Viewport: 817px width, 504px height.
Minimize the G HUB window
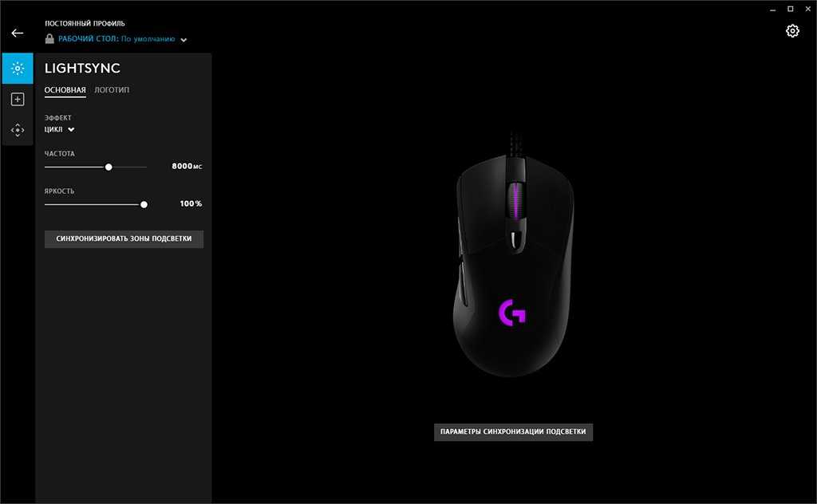[x=772, y=10]
